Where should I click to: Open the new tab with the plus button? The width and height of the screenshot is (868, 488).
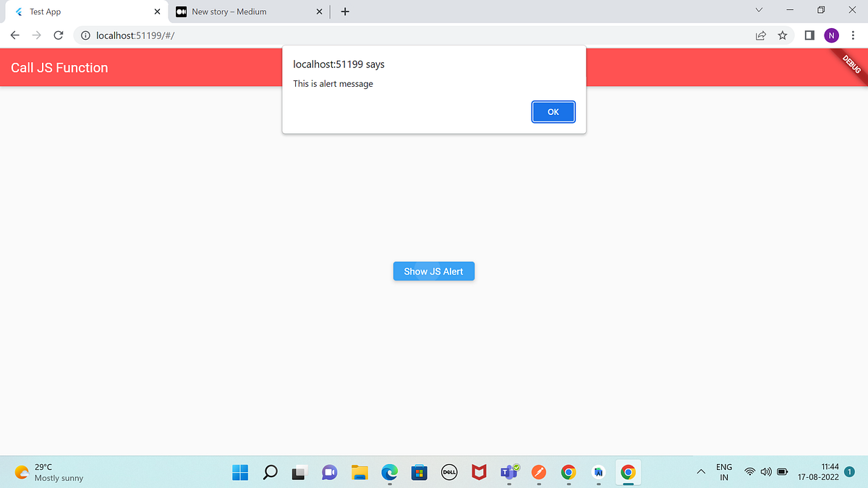[x=345, y=12]
